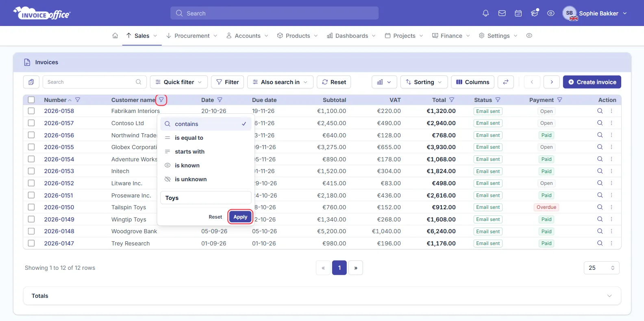Click the copy icon beside table search
Screen dimensions: 644x321
pyautogui.click(x=31, y=82)
